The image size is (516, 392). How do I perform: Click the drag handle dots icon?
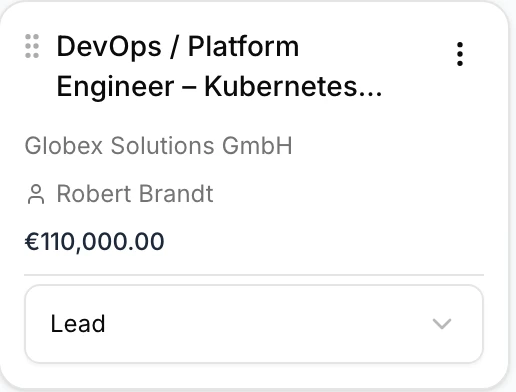[x=32, y=46]
